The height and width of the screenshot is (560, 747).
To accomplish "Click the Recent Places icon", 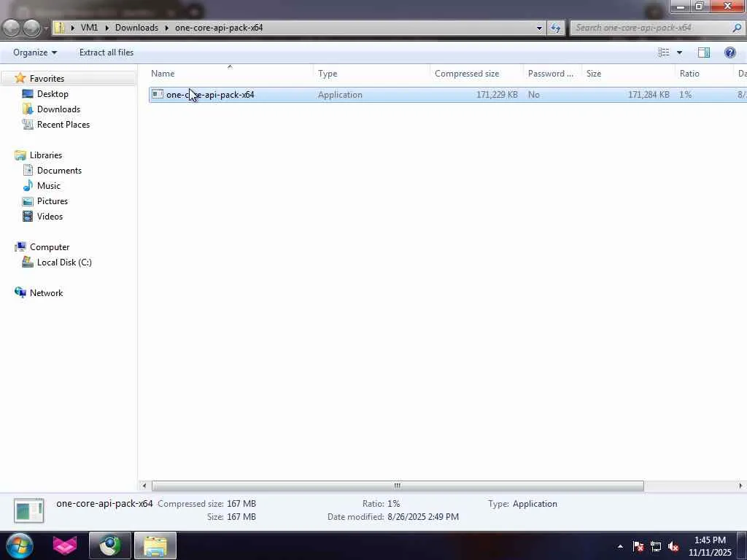I will (28, 124).
